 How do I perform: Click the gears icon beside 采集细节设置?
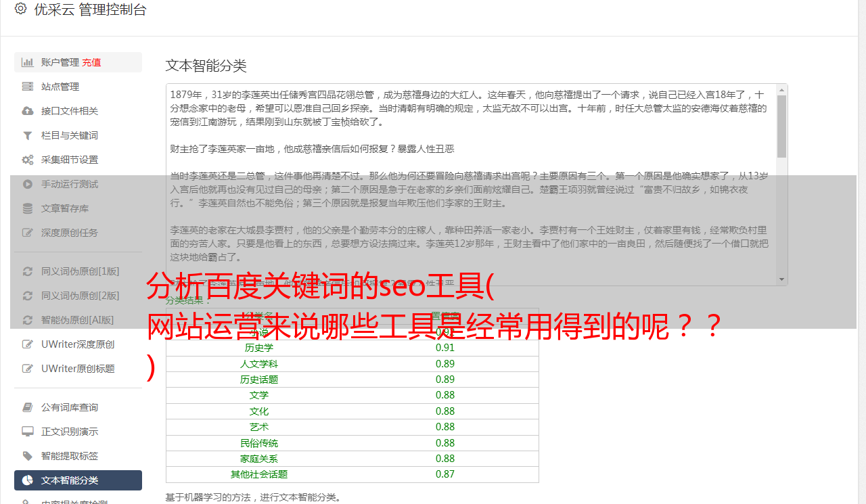pyautogui.click(x=28, y=160)
